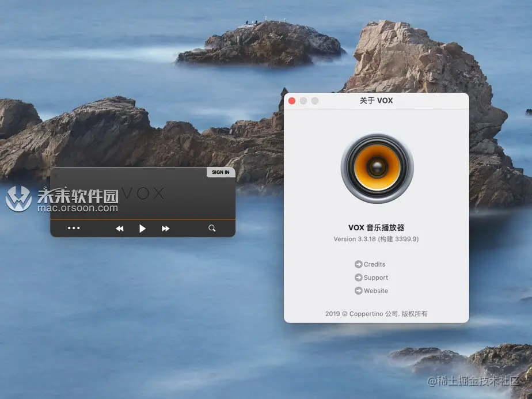This screenshot has height=399, width=532.
Task: Click the version text 'Version 3.3.18'
Action: [355, 239]
